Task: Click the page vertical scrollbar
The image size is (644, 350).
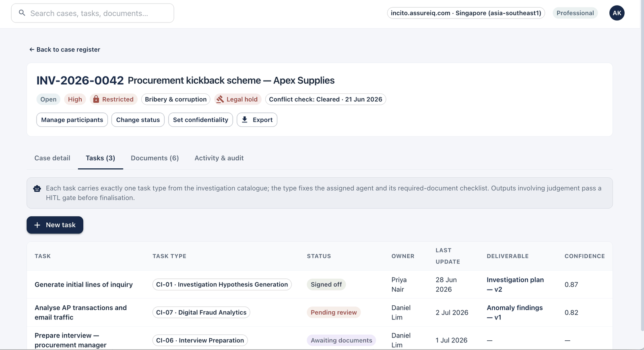Action: [x=642, y=166]
